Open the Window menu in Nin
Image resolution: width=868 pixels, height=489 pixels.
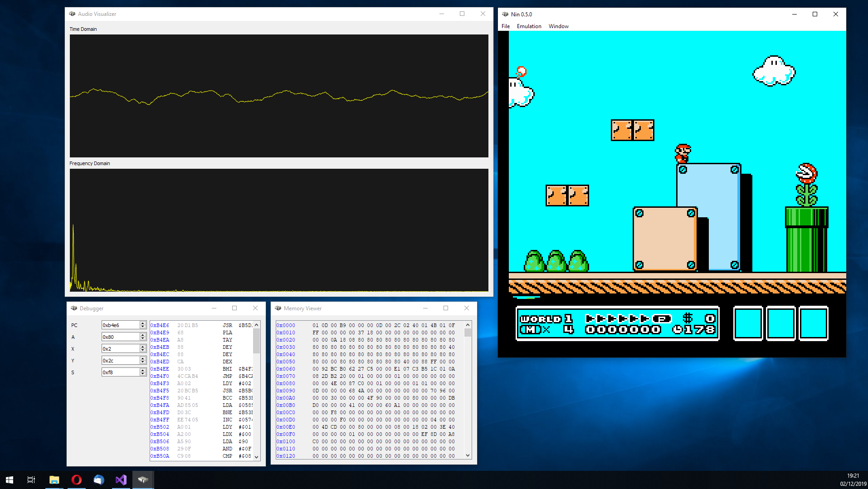558,26
